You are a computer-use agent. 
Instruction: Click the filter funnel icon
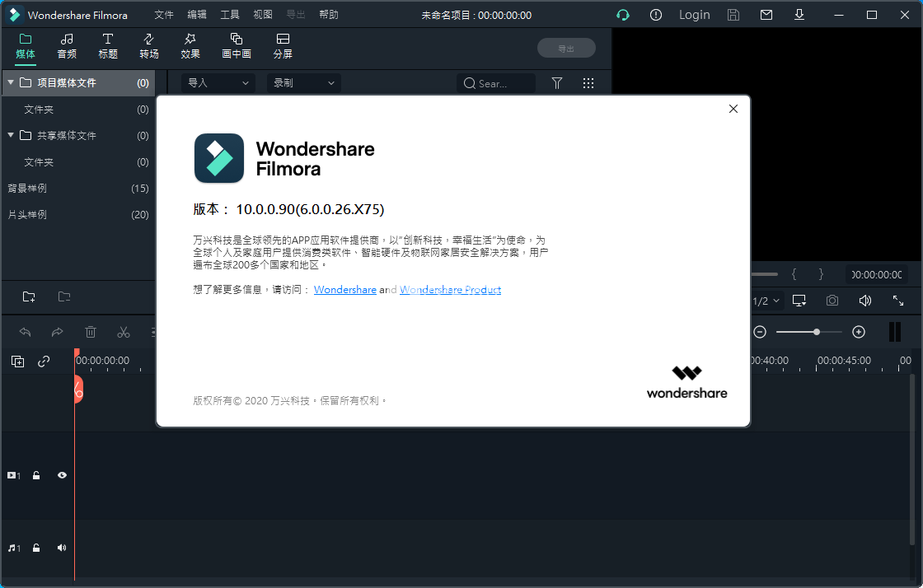click(557, 83)
